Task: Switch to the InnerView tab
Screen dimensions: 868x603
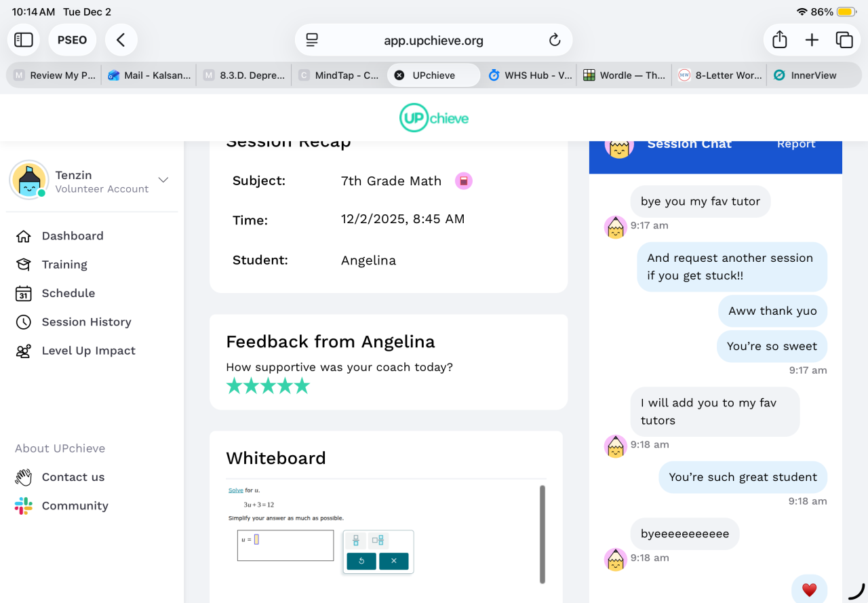Action: 814,75
